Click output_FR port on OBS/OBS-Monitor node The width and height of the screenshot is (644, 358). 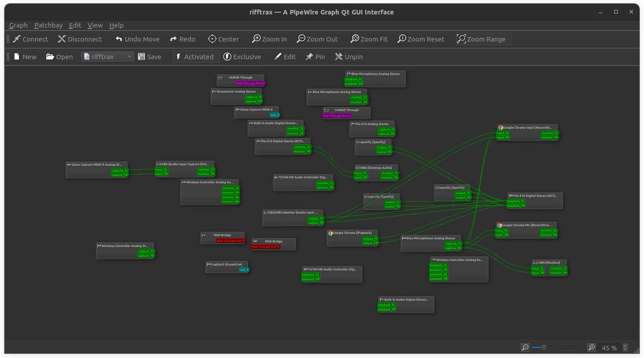[316, 223]
